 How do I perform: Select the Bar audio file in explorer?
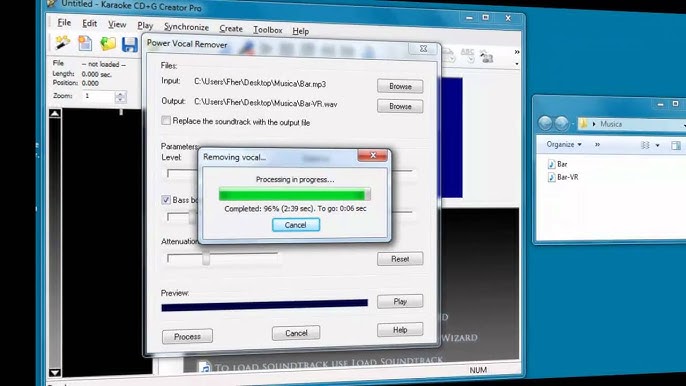(x=558, y=164)
